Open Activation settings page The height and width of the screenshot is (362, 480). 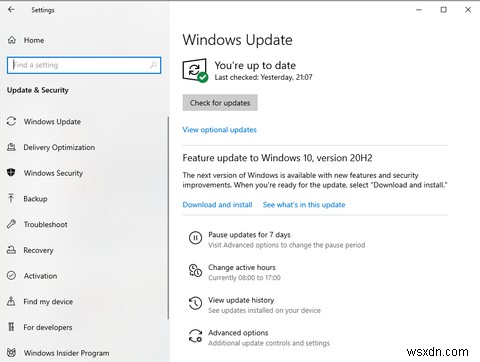click(x=40, y=276)
